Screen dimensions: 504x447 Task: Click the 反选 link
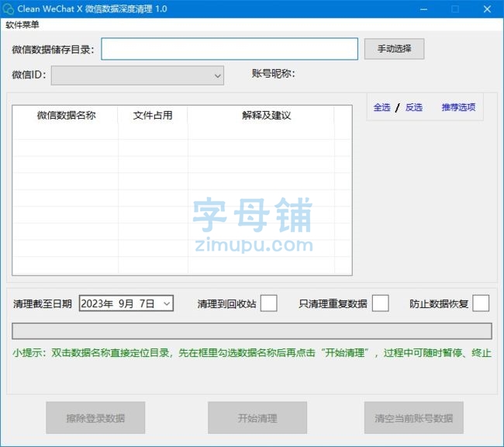[x=414, y=107]
